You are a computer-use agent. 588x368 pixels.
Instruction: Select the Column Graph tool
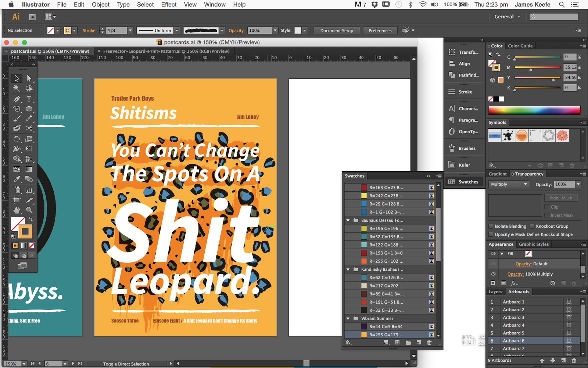[29, 190]
